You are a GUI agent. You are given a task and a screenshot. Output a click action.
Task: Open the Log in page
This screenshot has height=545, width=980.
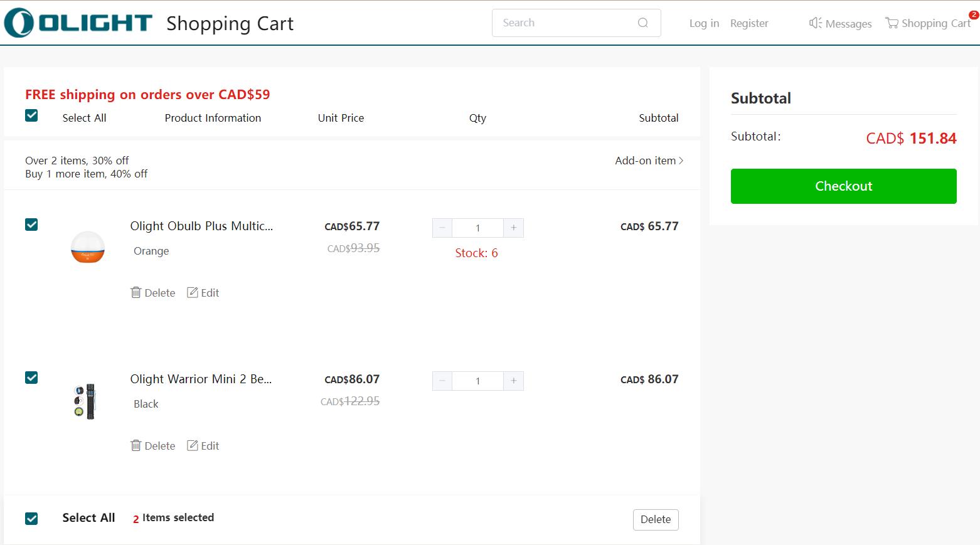tap(704, 23)
